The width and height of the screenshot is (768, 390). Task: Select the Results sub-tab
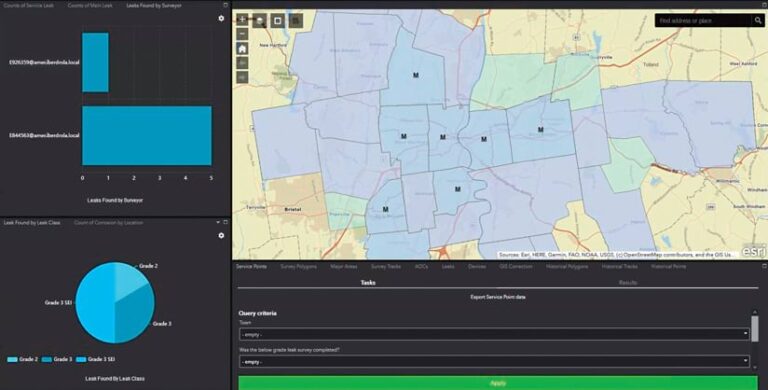click(628, 283)
